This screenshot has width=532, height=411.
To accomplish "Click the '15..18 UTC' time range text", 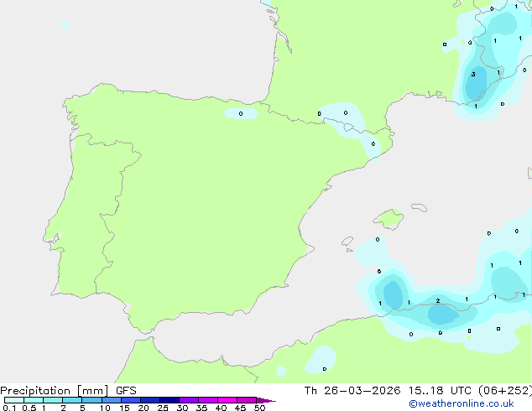I will click(x=440, y=391).
